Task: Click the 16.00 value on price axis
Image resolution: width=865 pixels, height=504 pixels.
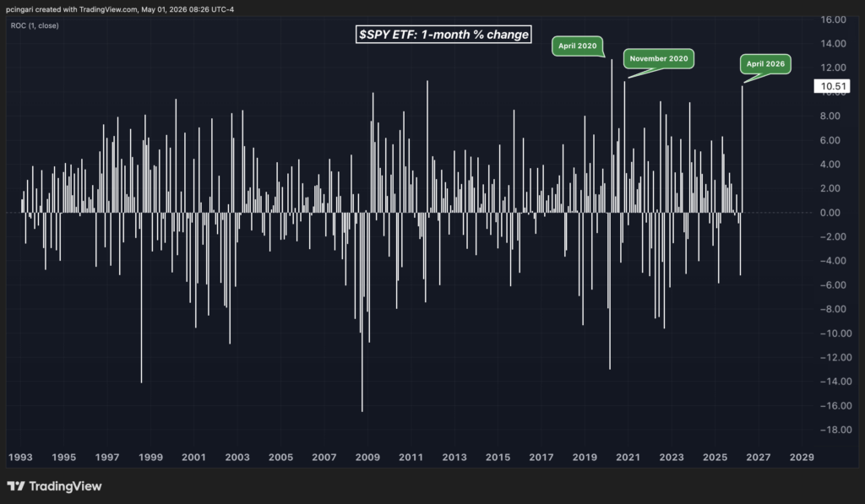Action: [x=833, y=19]
